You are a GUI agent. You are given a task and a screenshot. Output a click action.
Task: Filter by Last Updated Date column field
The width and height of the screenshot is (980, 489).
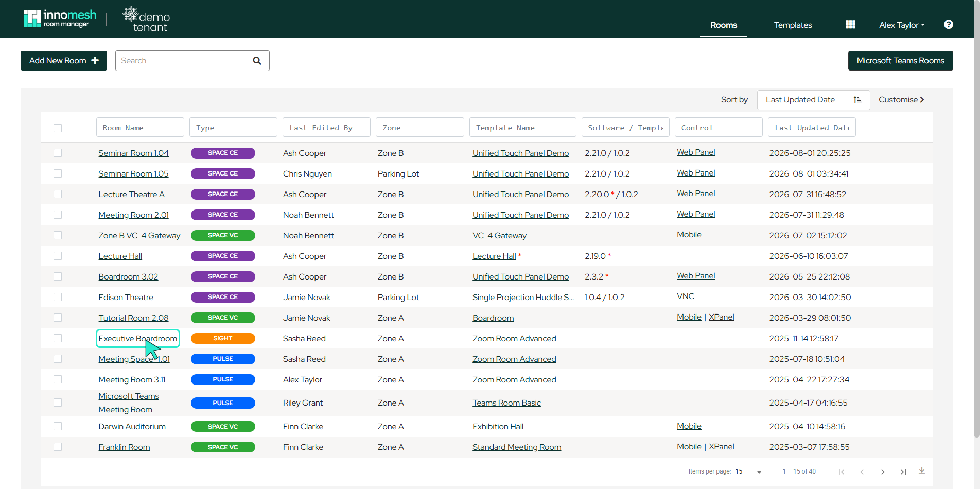(812, 128)
